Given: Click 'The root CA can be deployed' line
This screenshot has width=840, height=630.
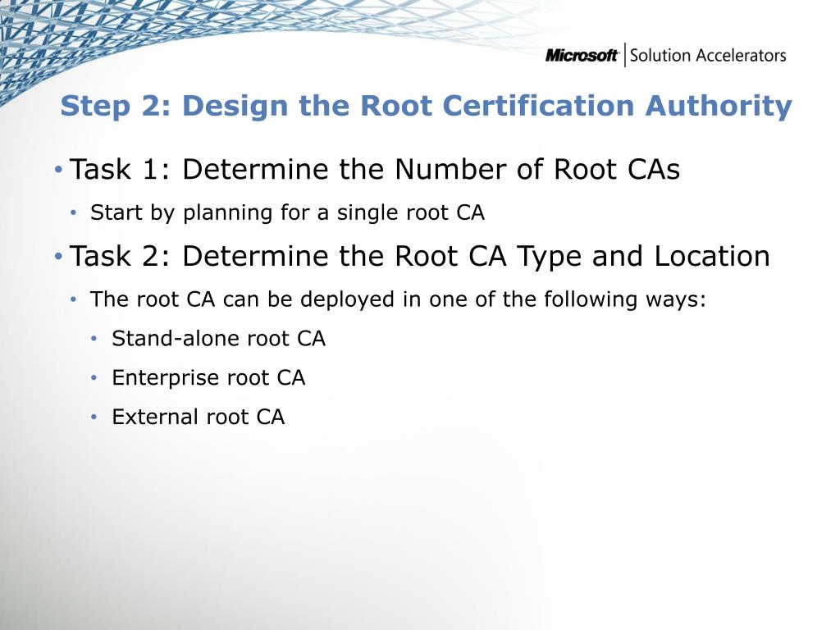Looking at the screenshot, I should pyautogui.click(x=398, y=299).
